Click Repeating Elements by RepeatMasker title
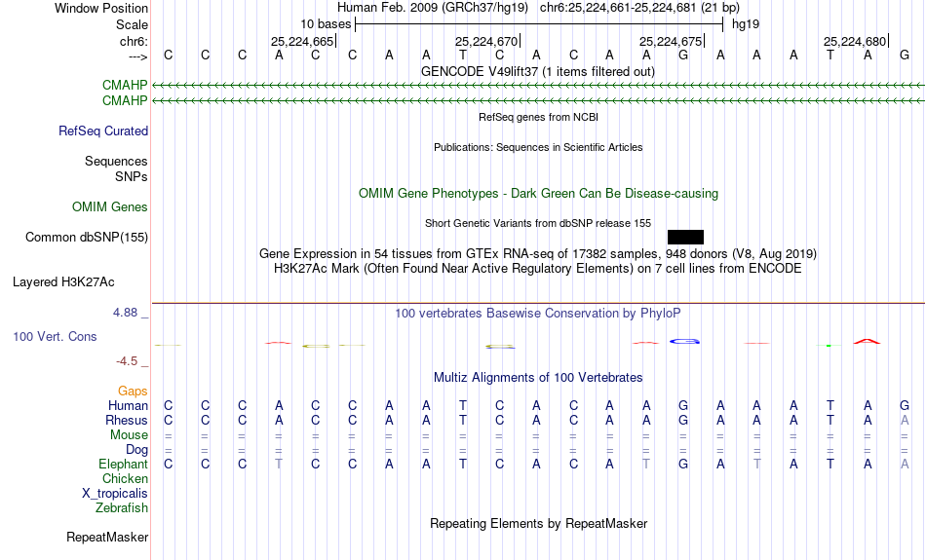926x560 pixels. click(x=539, y=524)
